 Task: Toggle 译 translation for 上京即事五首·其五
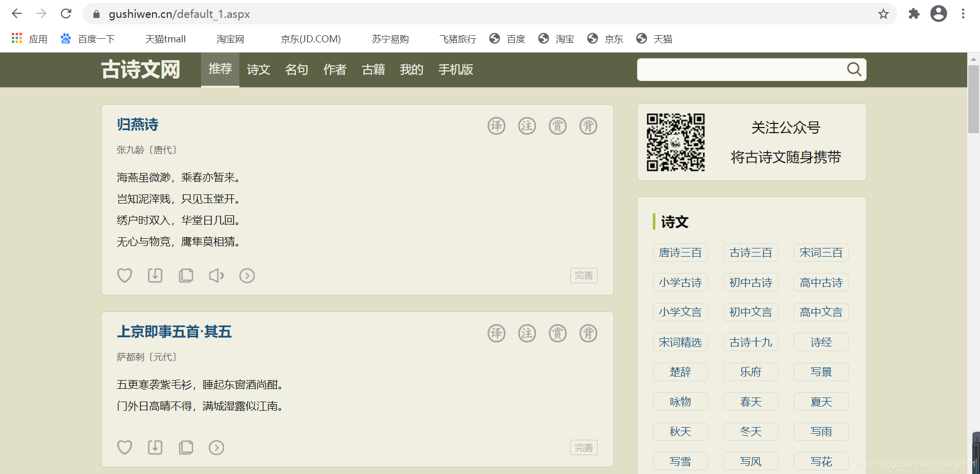click(497, 333)
